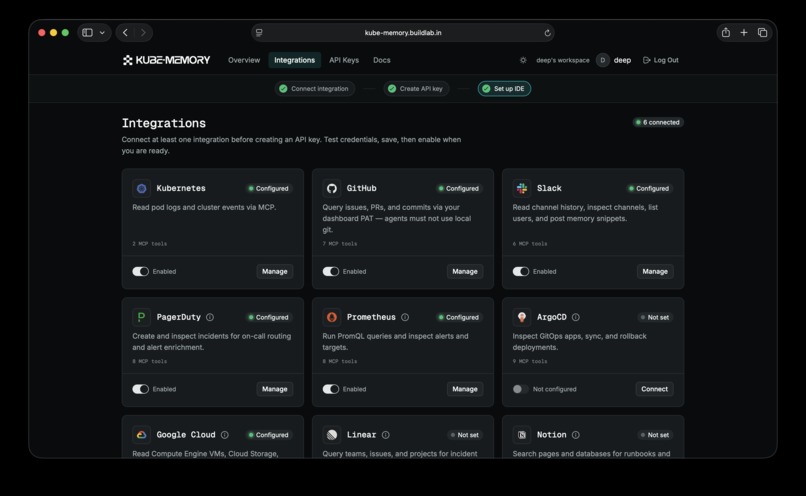Click the user avatar D icon
This screenshot has width=806, height=496.
[x=602, y=60]
